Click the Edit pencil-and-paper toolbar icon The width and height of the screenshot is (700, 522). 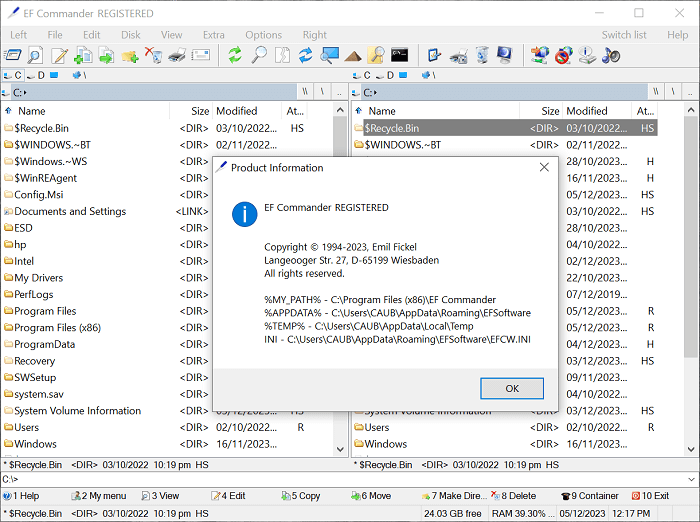[60, 55]
